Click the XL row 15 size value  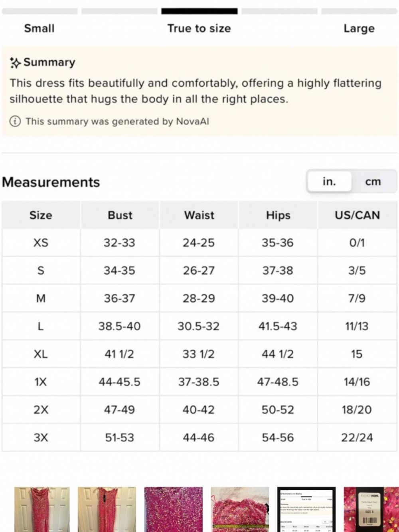(x=357, y=354)
